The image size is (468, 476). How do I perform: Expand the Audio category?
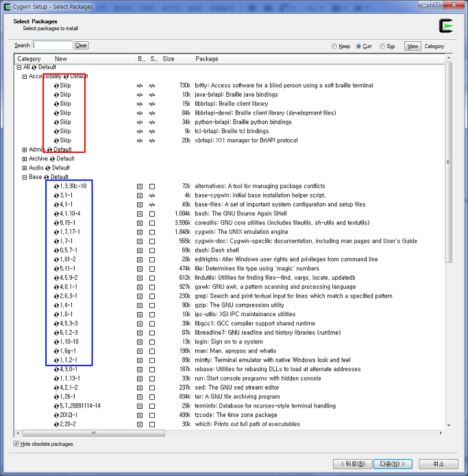point(25,168)
